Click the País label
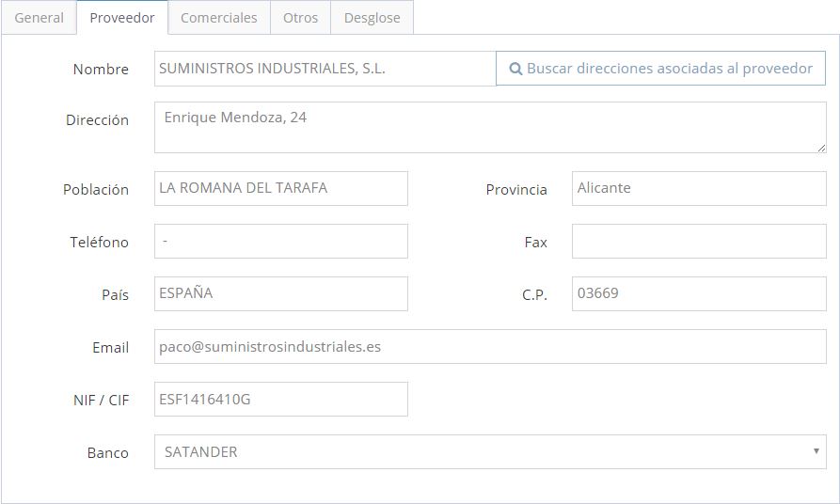 [115, 294]
